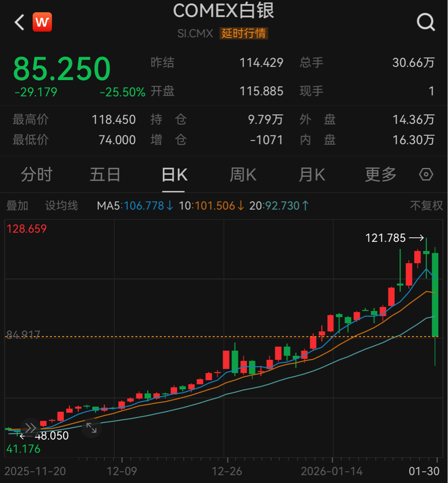Tap the 持仓 value 9.79万
The image size is (448, 483).
265,119
